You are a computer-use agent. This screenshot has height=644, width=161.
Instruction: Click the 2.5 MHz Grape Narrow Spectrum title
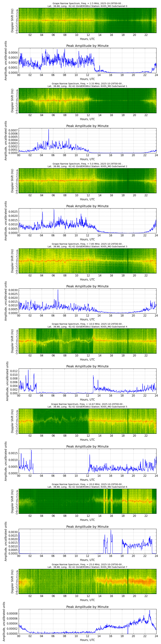87,5
